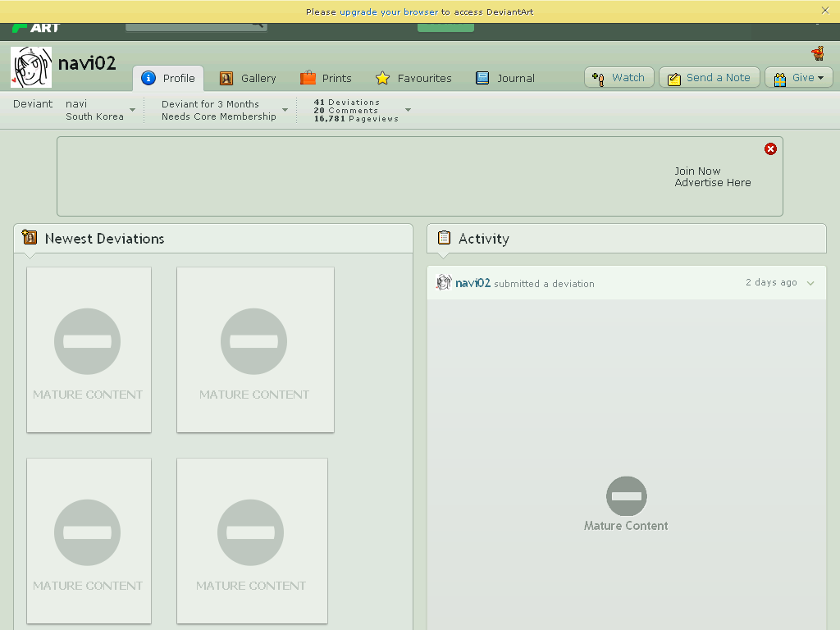The image size is (840, 630).
Task: Open the Give dropdown button
Action: 799,78
